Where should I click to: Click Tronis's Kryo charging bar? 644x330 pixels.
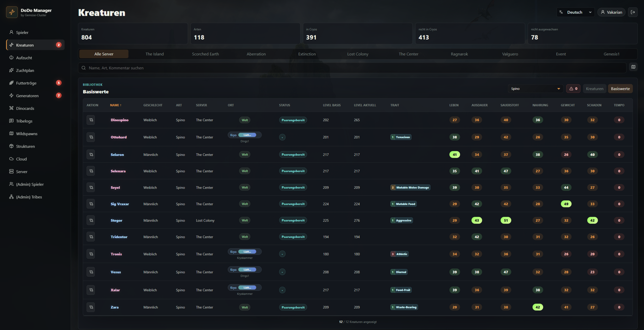coord(247,252)
